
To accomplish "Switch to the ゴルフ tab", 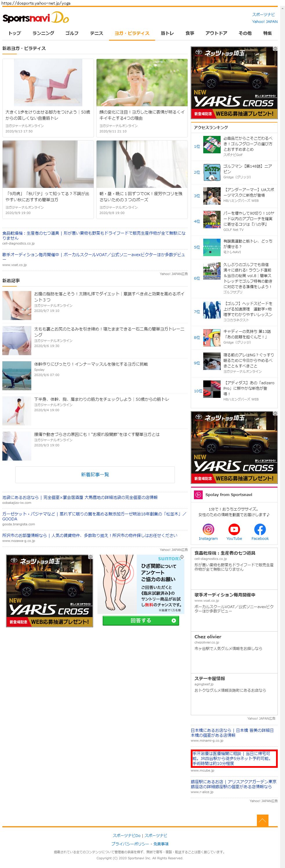I will (x=72, y=33).
